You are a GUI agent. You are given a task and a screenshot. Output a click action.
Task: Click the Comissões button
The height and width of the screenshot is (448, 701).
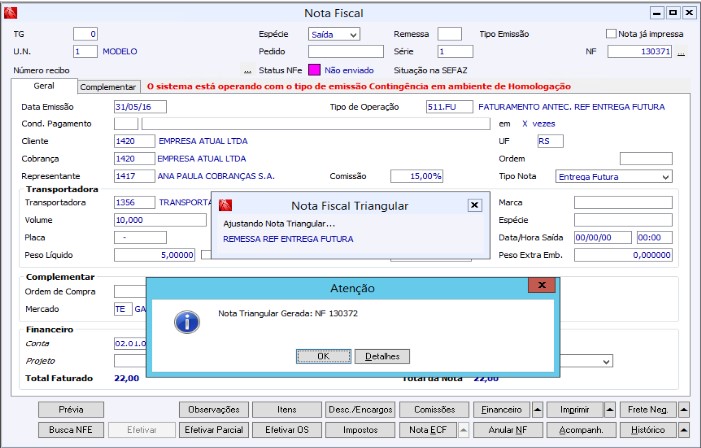(x=434, y=410)
